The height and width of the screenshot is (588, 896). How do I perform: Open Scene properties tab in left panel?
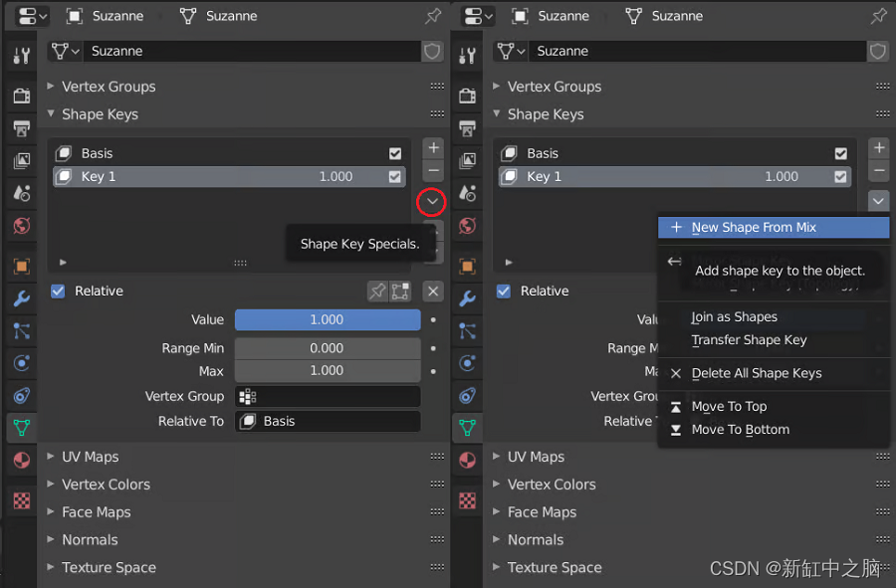click(x=22, y=194)
